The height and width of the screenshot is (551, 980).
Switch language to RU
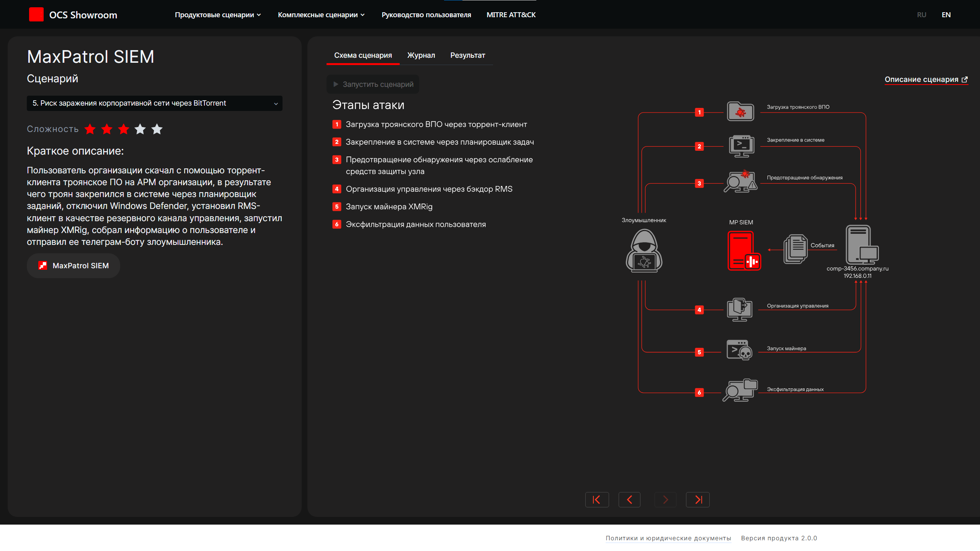point(922,15)
